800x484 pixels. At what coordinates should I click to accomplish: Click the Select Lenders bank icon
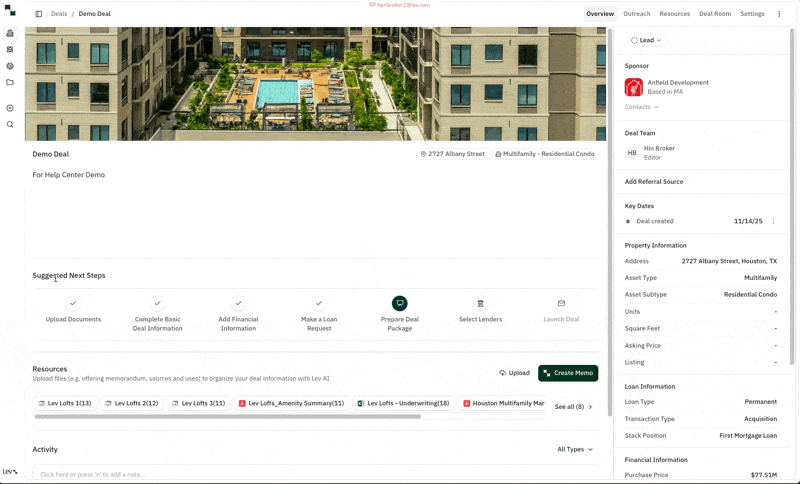coord(480,303)
